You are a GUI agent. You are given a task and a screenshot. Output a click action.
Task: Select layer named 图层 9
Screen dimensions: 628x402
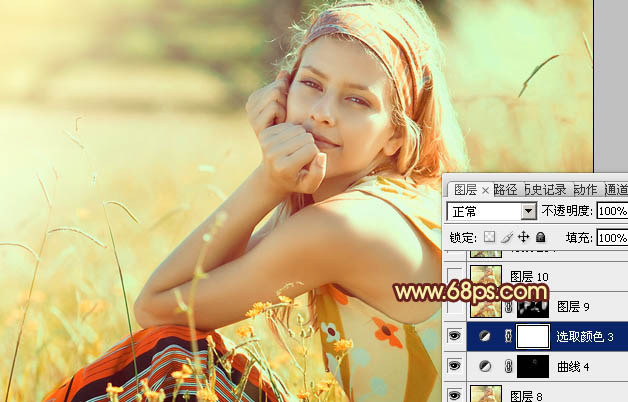click(573, 307)
